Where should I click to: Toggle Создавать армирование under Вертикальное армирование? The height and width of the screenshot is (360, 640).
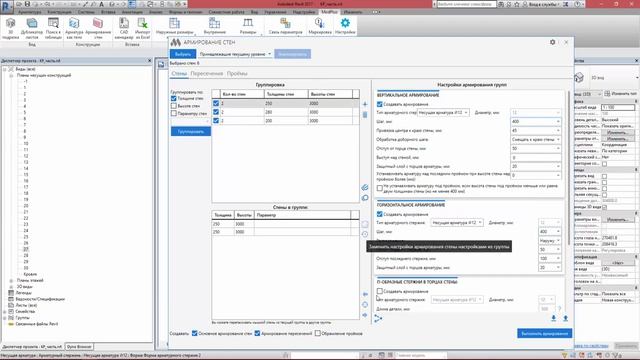pos(380,104)
